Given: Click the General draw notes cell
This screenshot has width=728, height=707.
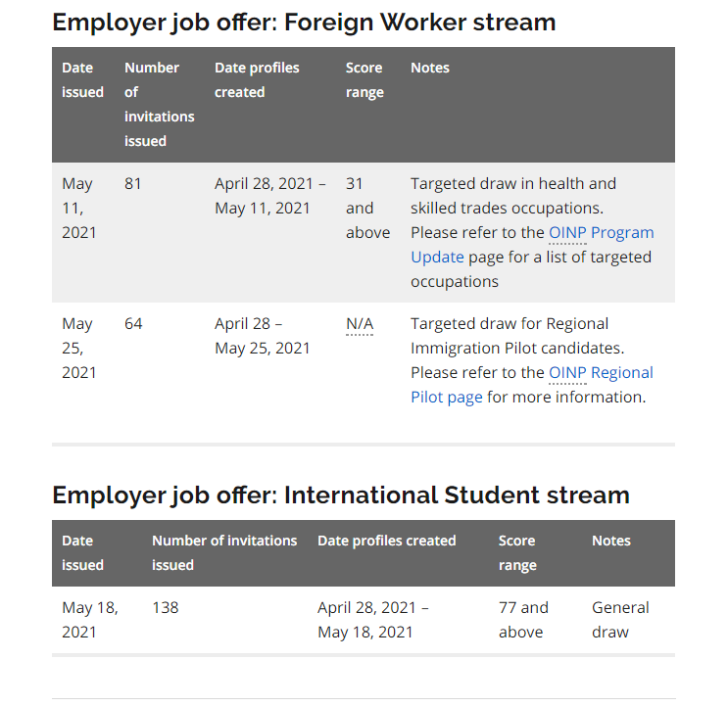Looking at the screenshot, I should 620,620.
